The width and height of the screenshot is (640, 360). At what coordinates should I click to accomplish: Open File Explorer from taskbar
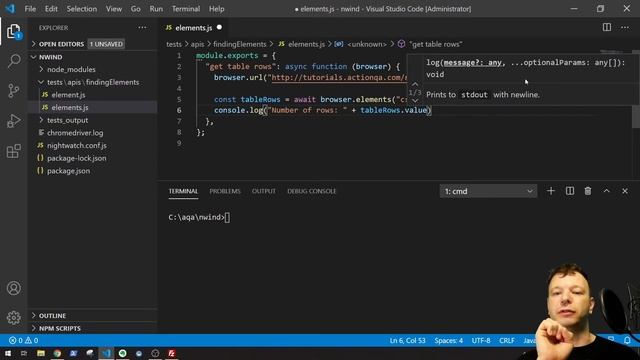41,353
